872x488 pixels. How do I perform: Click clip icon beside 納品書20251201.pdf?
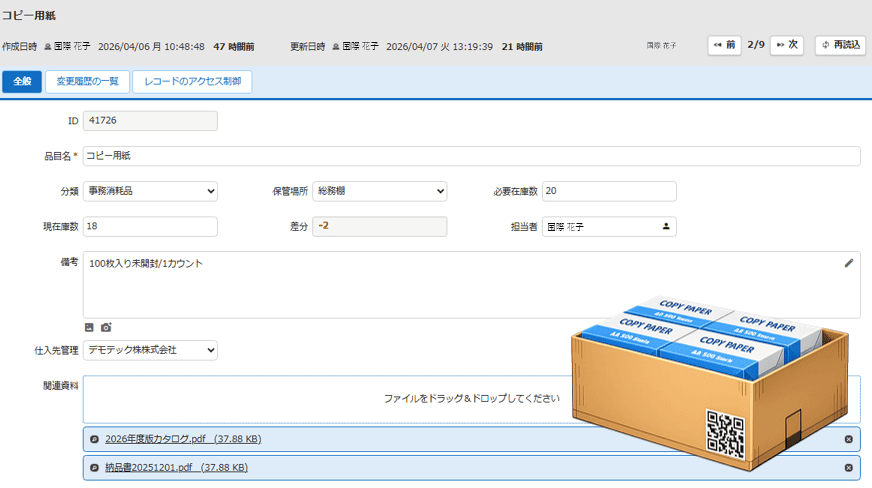[95, 467]
